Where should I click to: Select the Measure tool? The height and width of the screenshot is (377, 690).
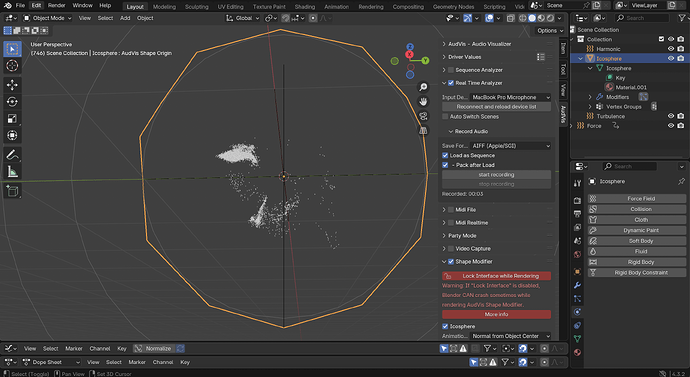(x=12, y=172)
